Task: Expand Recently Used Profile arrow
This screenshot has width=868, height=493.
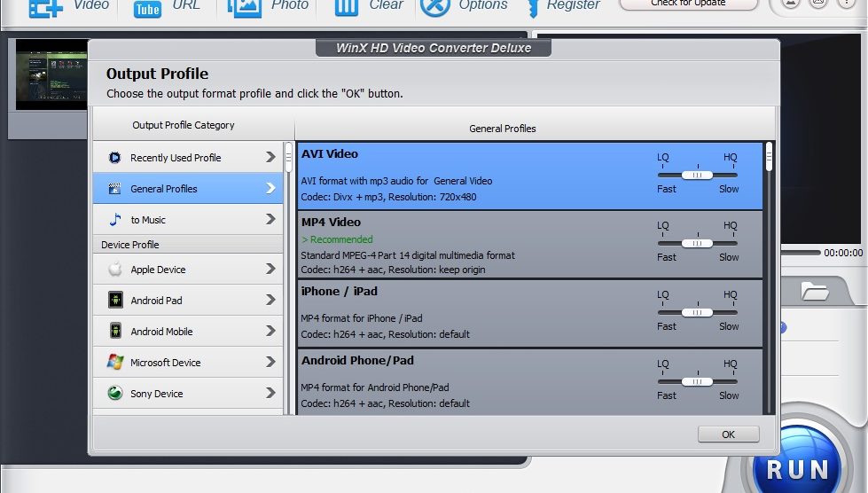Action: [270, 157]
